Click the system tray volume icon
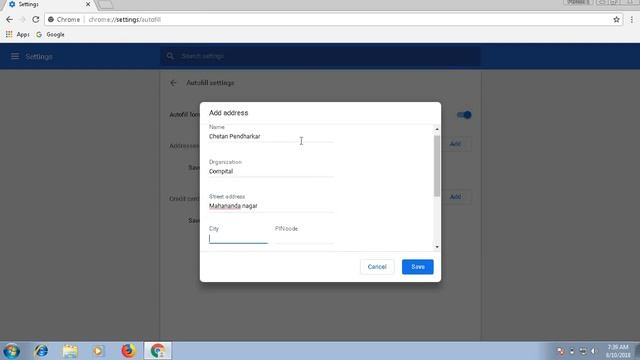 (594, 351)
